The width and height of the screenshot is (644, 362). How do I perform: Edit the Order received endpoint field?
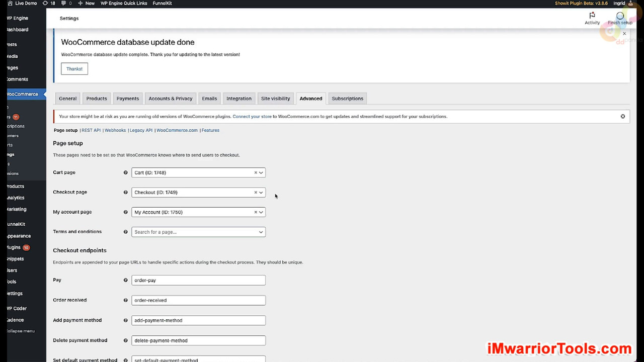click(198, 300)
